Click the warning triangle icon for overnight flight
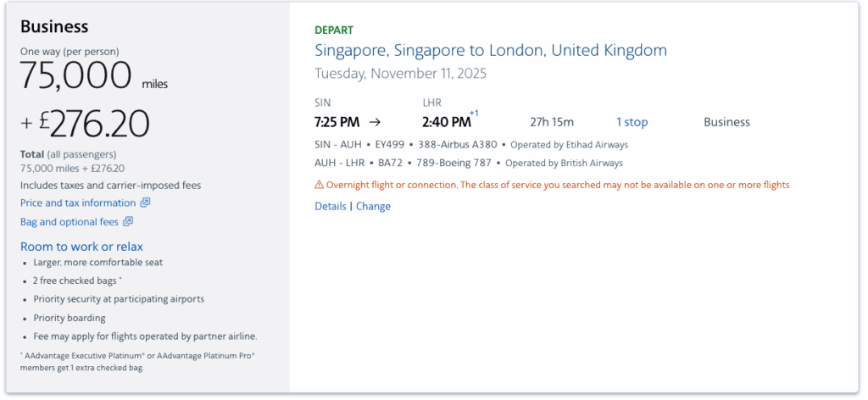The image size is (868, 400). pyautogui.click(x=319, y=185)
